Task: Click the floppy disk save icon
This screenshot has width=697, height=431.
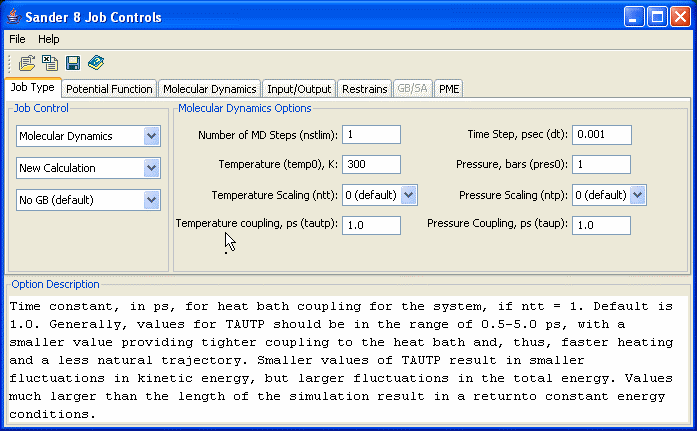Action: click(73, 63)
